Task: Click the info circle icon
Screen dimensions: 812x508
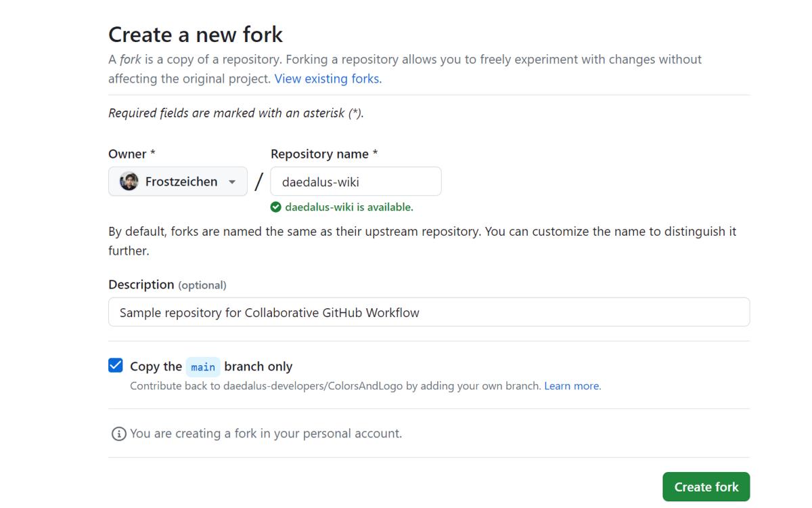Action: pyautogui.click(x=118, y=433)
